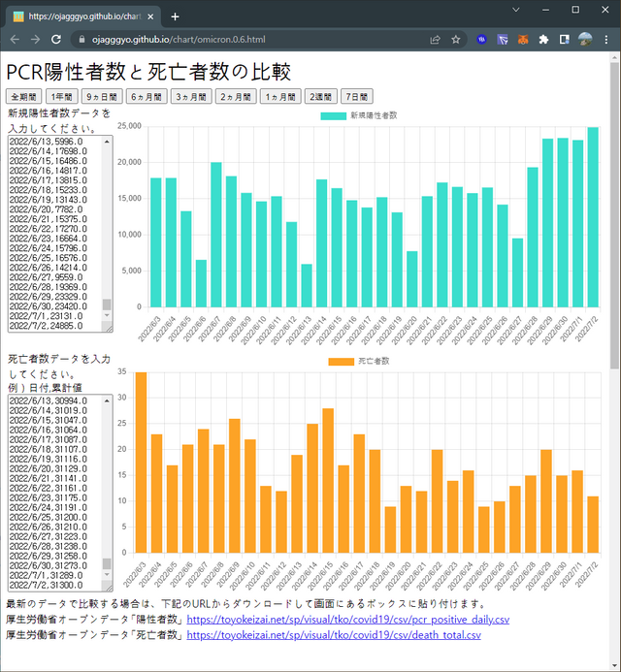Click the 2022/7/2 bar in positive chart
Screen dimensions: 621x672
pos(593,217)
